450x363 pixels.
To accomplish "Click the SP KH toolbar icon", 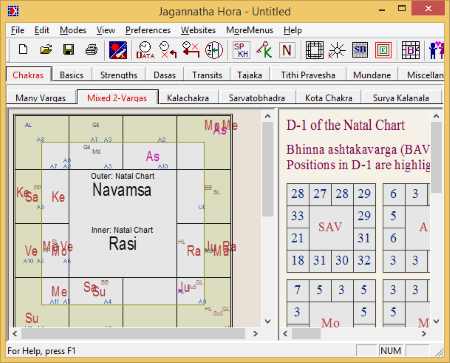I will pyautogui.click(x=241, y=50).
